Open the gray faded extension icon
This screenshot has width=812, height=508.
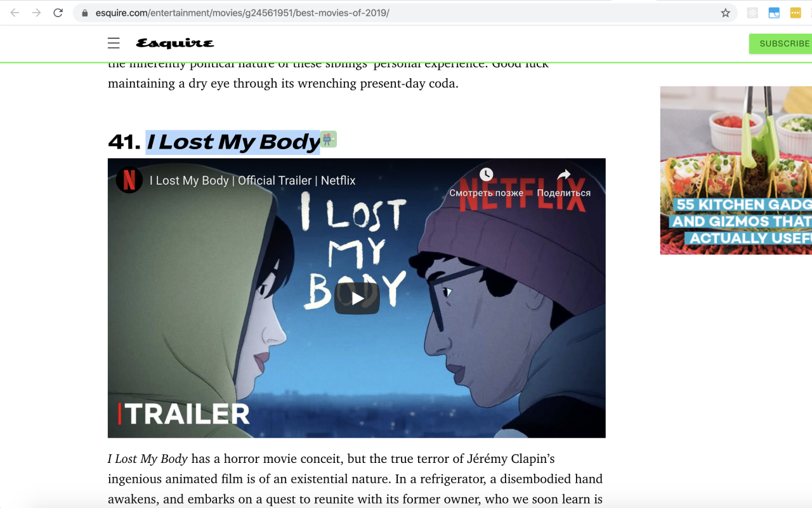click(x=752, y=13)
